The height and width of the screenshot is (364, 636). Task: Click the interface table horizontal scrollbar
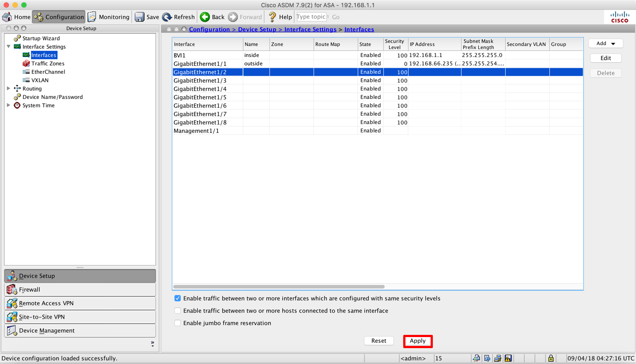(279, 287)
